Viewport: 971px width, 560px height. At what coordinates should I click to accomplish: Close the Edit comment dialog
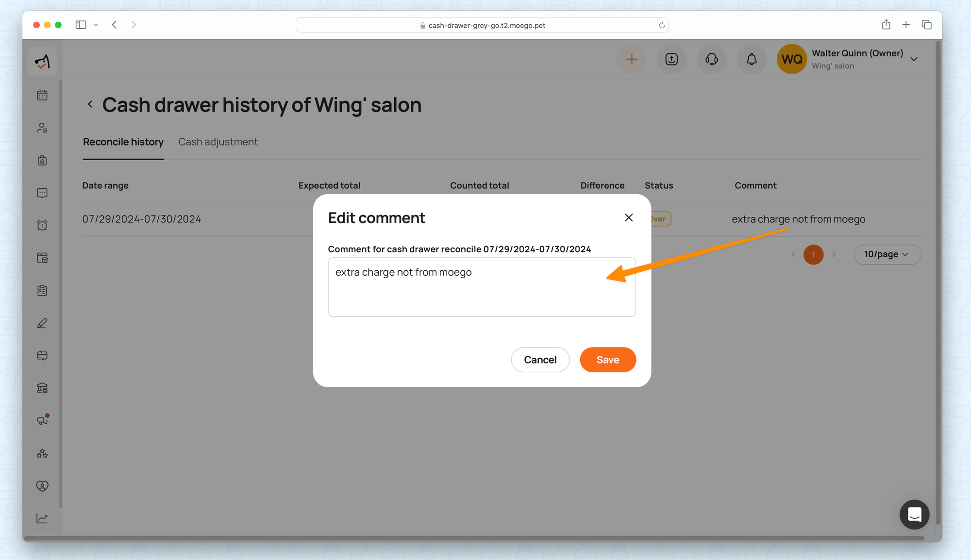tap(628, 217)
